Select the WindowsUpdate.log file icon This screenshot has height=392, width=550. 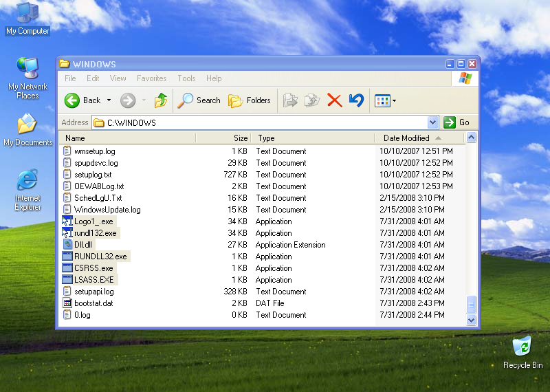67,210
